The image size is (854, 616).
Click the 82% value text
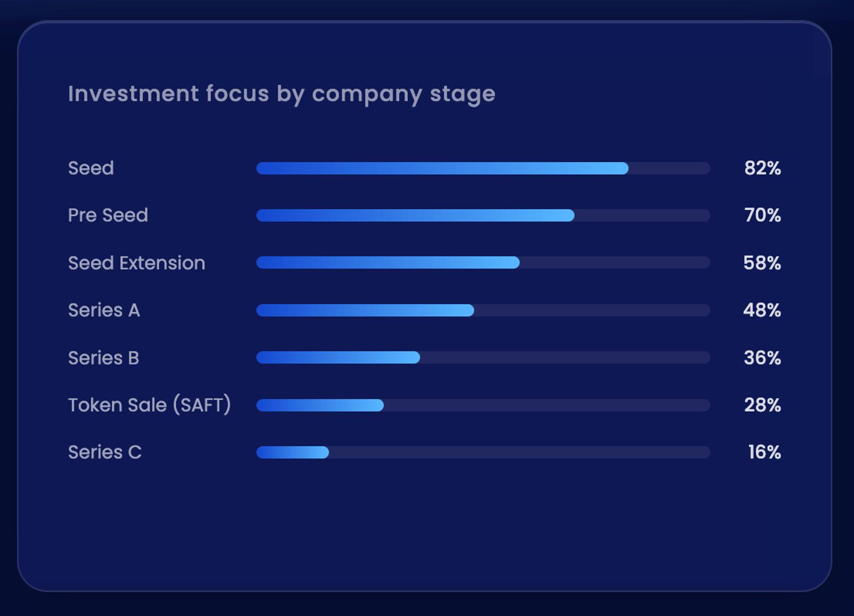click(762, 168)
